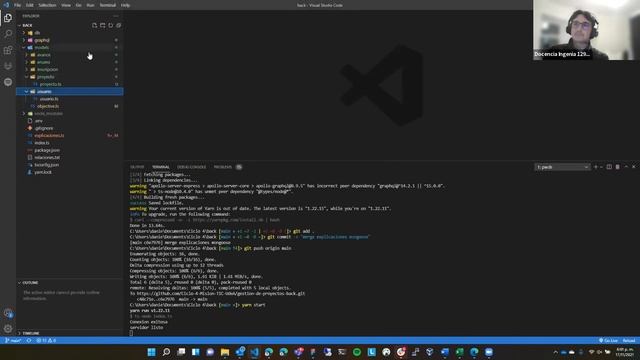Collapse the models folder
Image resolution: width=640 pixels, height=360 pixels.
69,47
